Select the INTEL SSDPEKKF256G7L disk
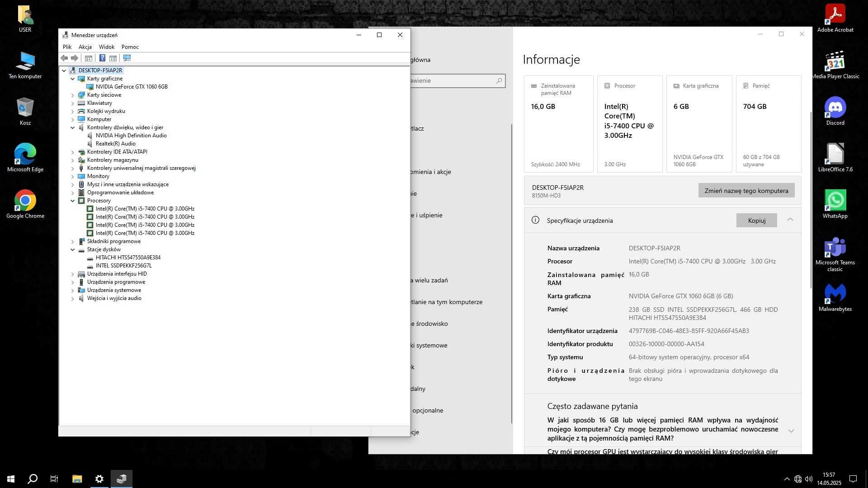Viewport: 868px width, 488px height. (123, 266)
